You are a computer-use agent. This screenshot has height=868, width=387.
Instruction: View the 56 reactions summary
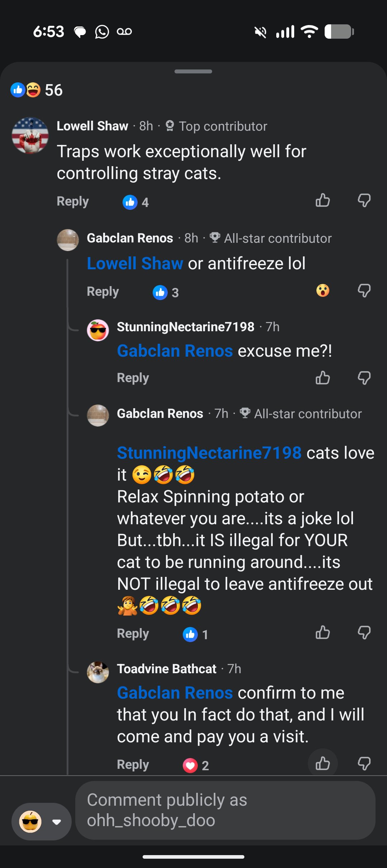(x=37, y=90)
